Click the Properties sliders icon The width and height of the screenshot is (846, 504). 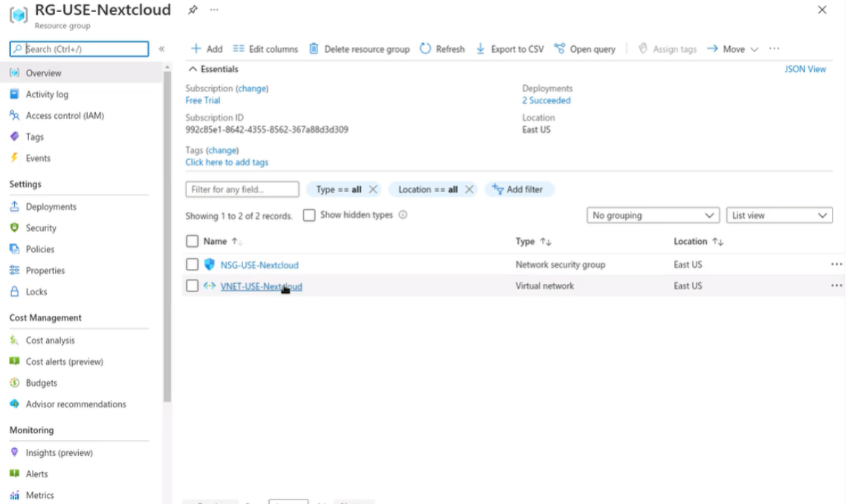coord(15,271)
